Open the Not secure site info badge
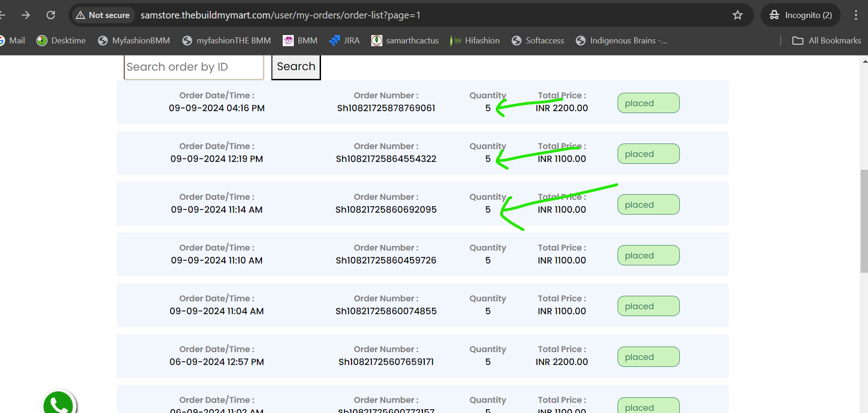This screenshot has width=868, height=413. (x=103, y=15)
